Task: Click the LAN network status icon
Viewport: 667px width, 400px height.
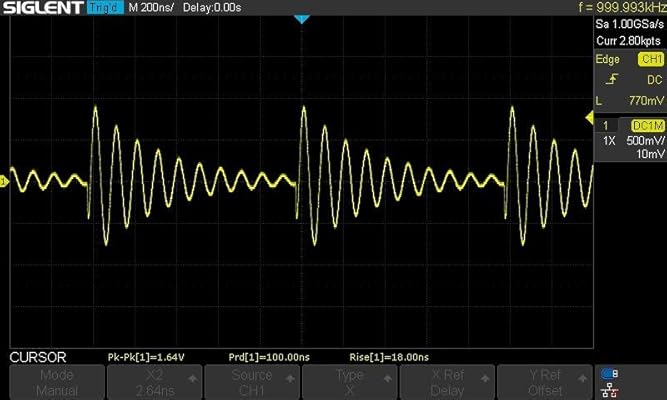Action: point(610,390)
